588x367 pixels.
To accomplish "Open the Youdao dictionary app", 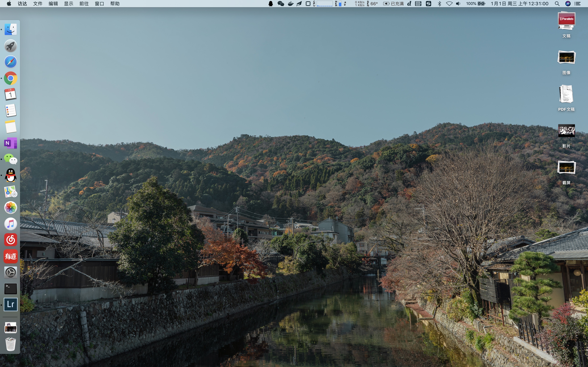I will 10,256.
